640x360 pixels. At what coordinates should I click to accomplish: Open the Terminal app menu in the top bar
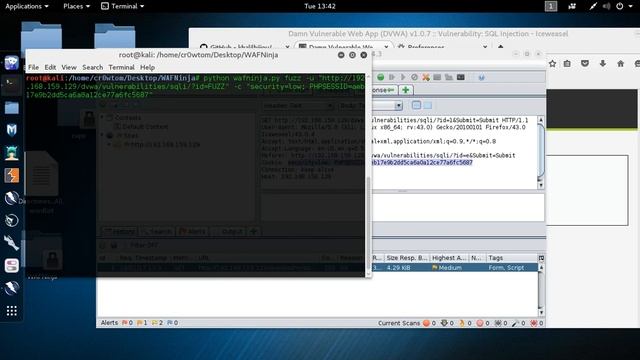122,6
